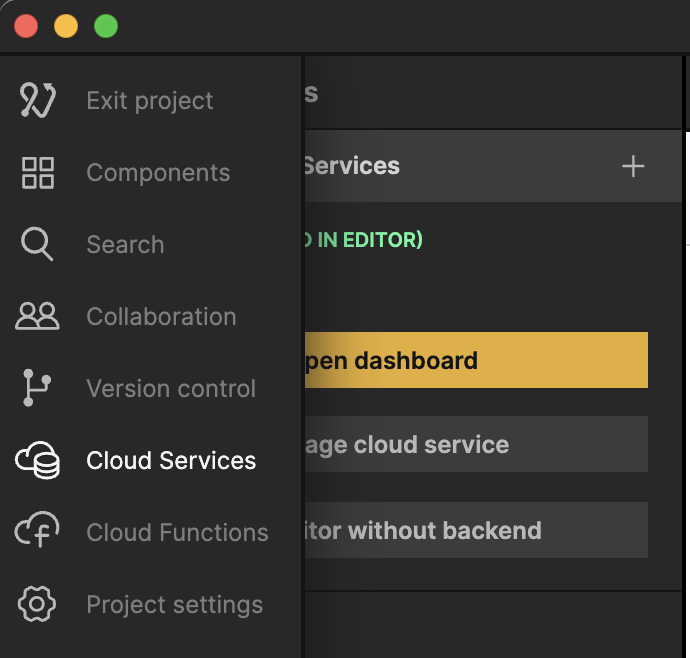
Task: Select the Cloud Functions text label
Action: pyautogui.click(x=177, y=533)
